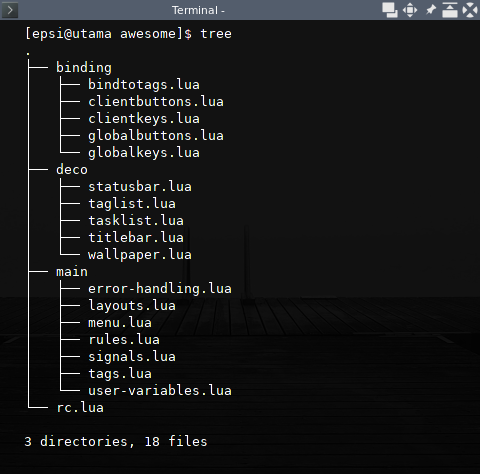
Task: Click the ontop icon with upward arrow
Action: tap(450, 10)
